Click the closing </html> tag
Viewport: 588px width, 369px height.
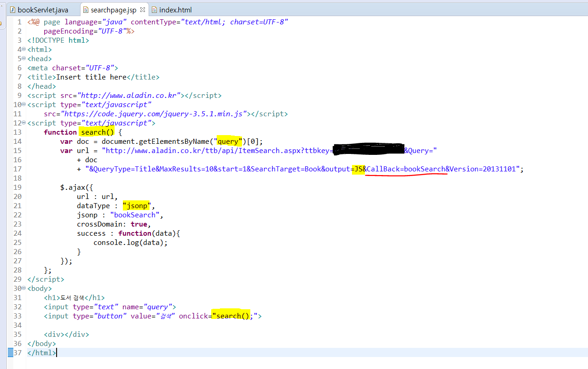(x=42, y=353)
